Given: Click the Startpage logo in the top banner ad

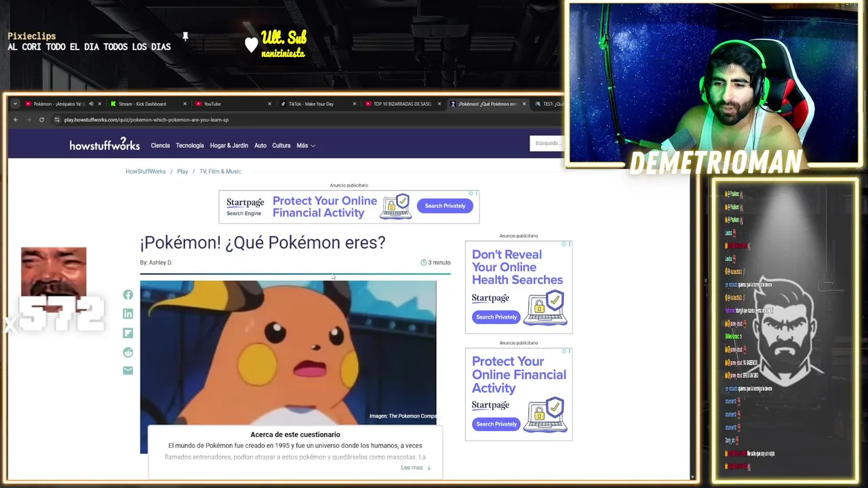Looking at the screenshot, I should tap(245, 203).
